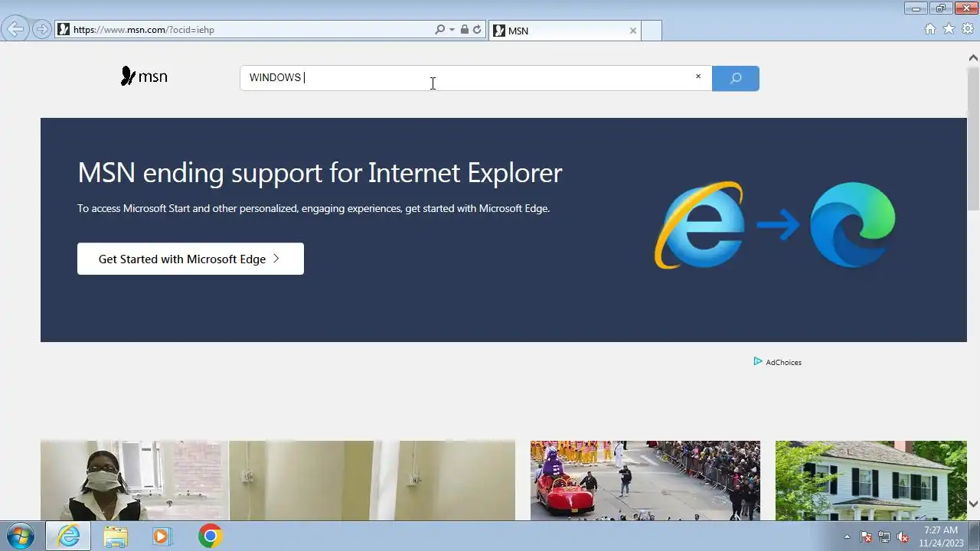Open the address bar dropdown arrow

pyautogui.click(x=452, y=30)
